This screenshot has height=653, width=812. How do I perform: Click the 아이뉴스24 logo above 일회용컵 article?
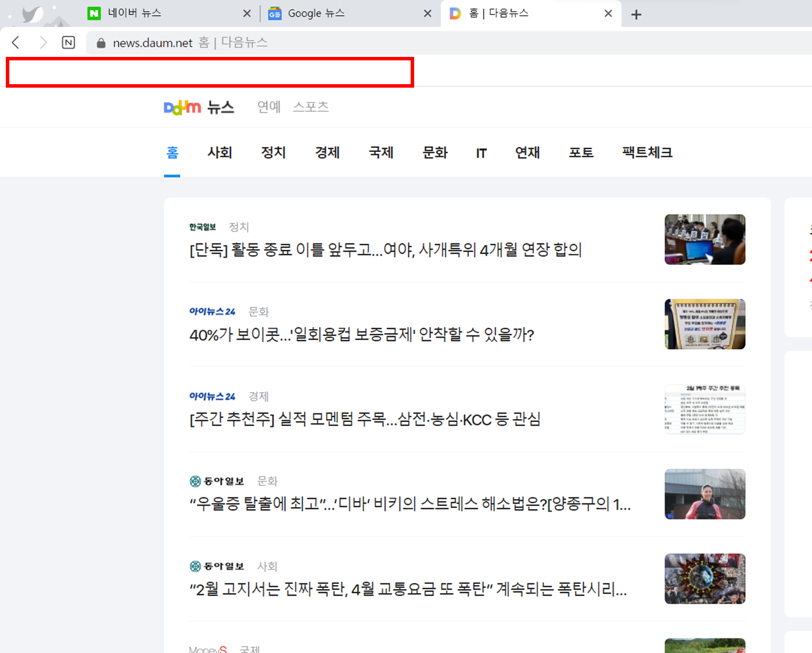212,312
